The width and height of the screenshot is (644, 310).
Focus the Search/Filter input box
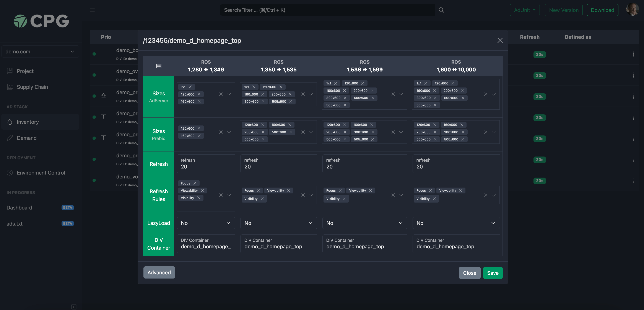(327, 10)
